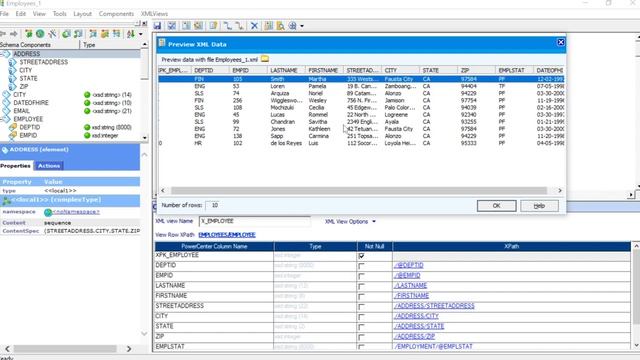Click the down arrow of the Schema Components scrollbar
Image resolution: width=640 pixels, height=360 pixels.
pyautogui.click(x=144, y=138)
